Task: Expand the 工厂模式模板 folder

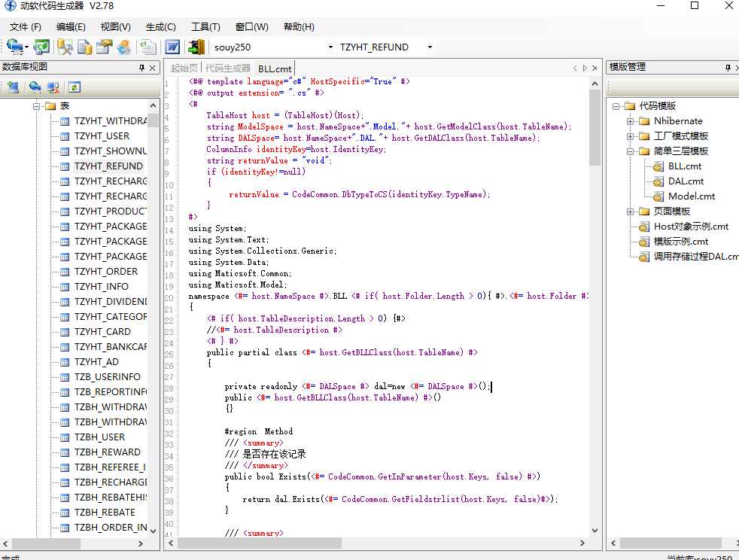Action: pyautogui.click(x=630, y=136)
